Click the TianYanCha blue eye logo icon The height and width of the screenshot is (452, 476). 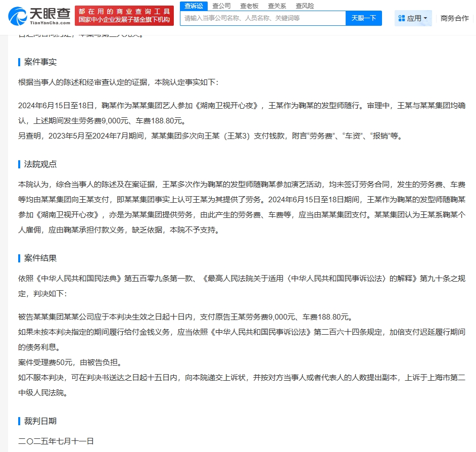click(x=18, y=16)
